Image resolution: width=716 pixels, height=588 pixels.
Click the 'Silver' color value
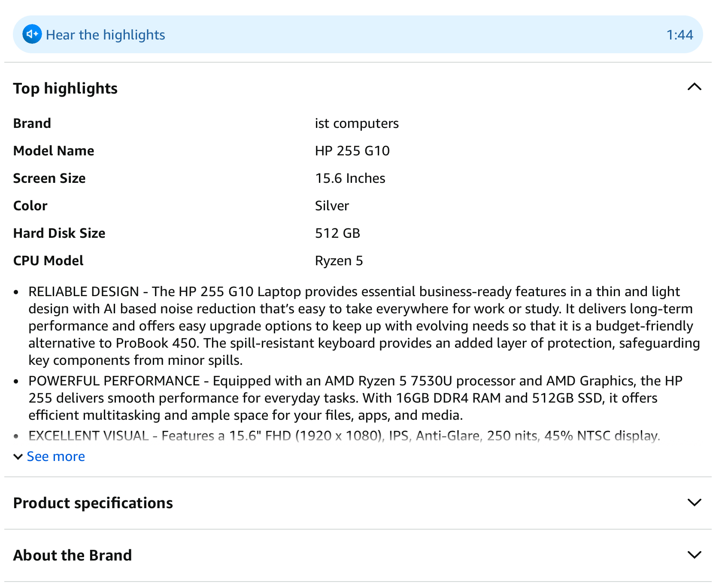coord(332,206)
